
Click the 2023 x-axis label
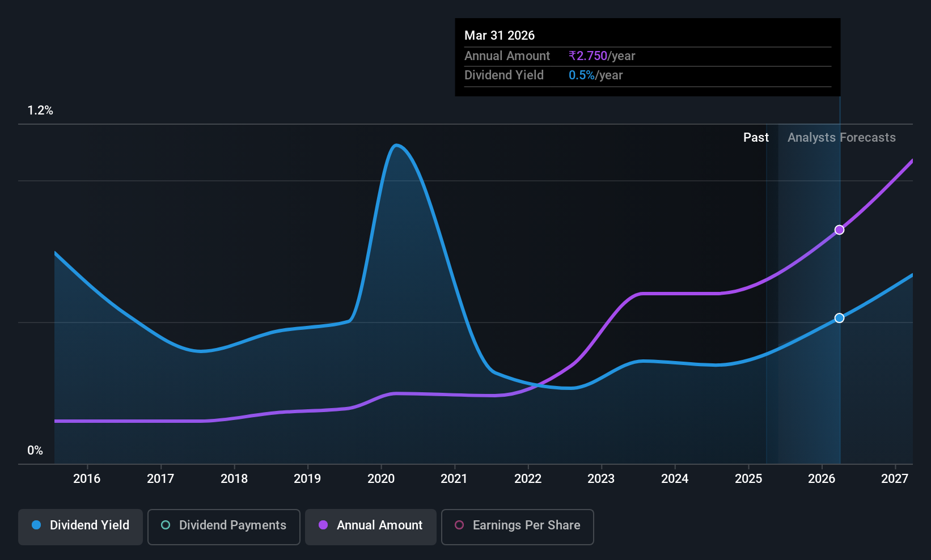tap(601, 479)
